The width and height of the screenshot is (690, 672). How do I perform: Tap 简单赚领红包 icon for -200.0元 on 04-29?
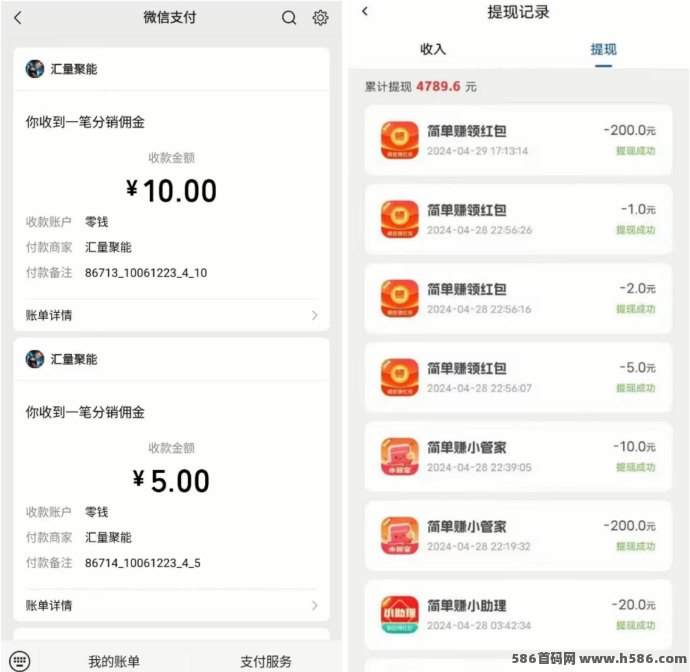point(400,140)
